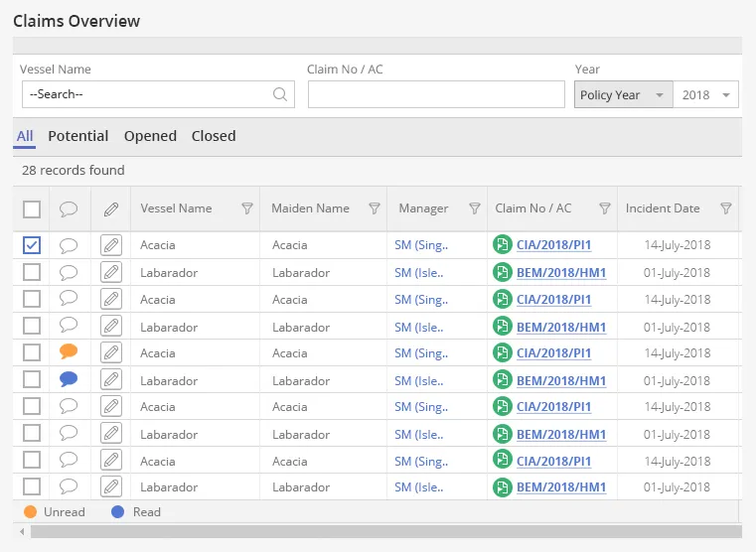
Task: Tick checkbox in ninth table row
Action: tap(32, 460)
